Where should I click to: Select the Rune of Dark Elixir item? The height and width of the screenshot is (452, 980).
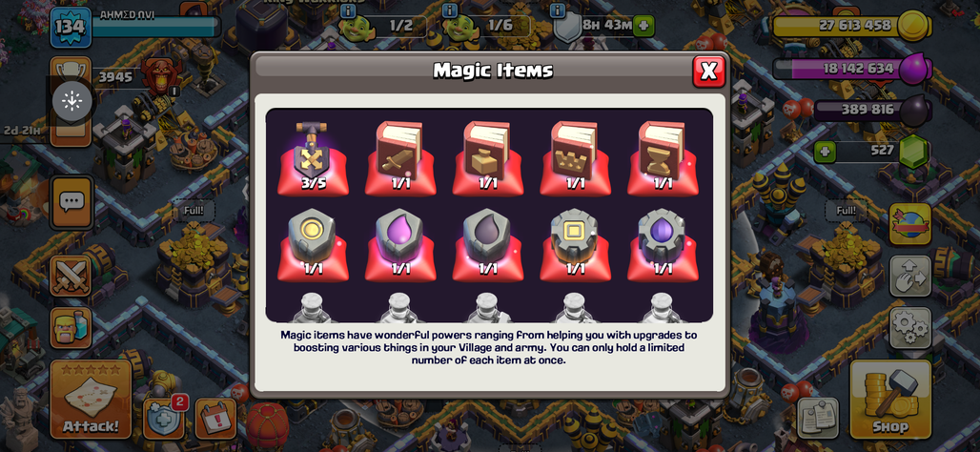(x=488, y=245)
